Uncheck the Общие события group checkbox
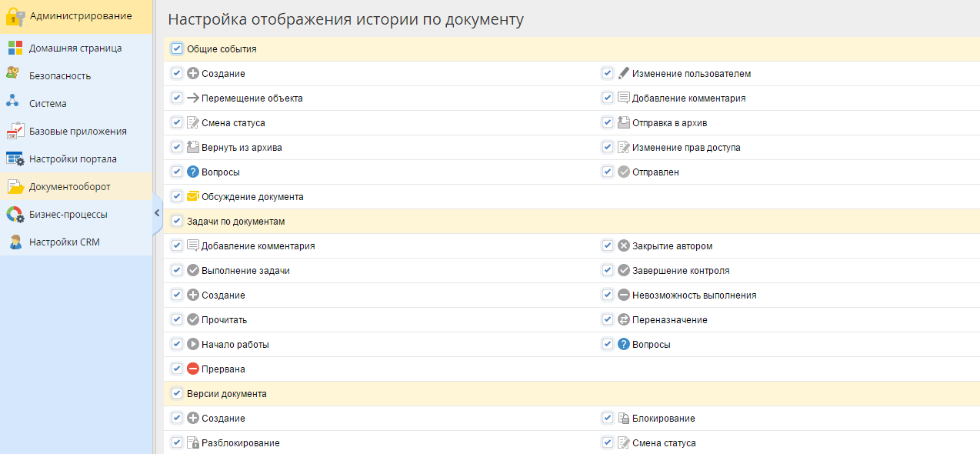The image size is (980, 454). [177, 48]
